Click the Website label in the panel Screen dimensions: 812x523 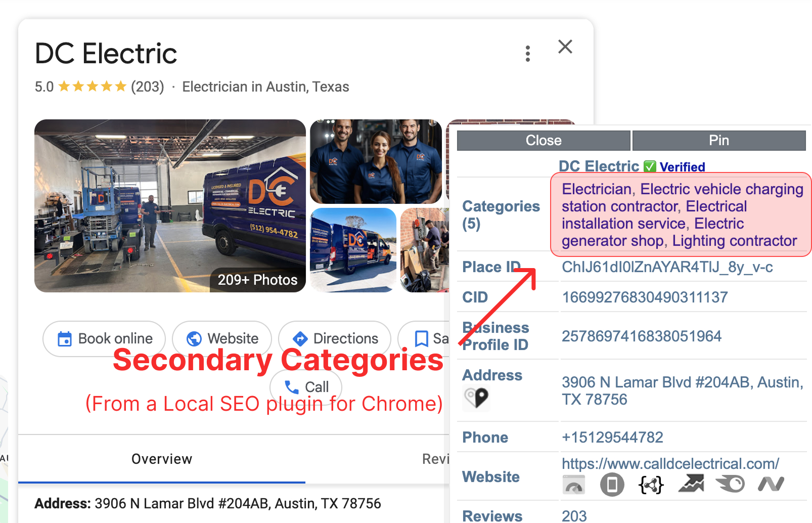(490, 476)
